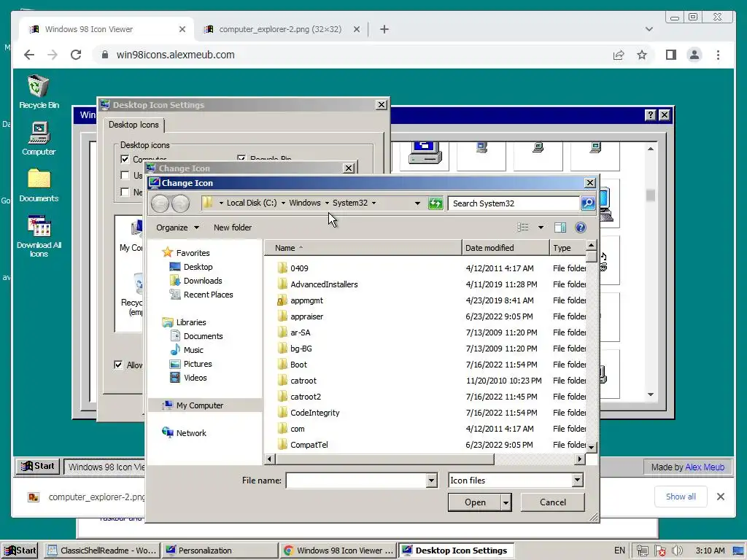The height and width of the screenshot is (560, 747).
Task: Open the Documents folder icon on webpage
Action: [39, 185]
